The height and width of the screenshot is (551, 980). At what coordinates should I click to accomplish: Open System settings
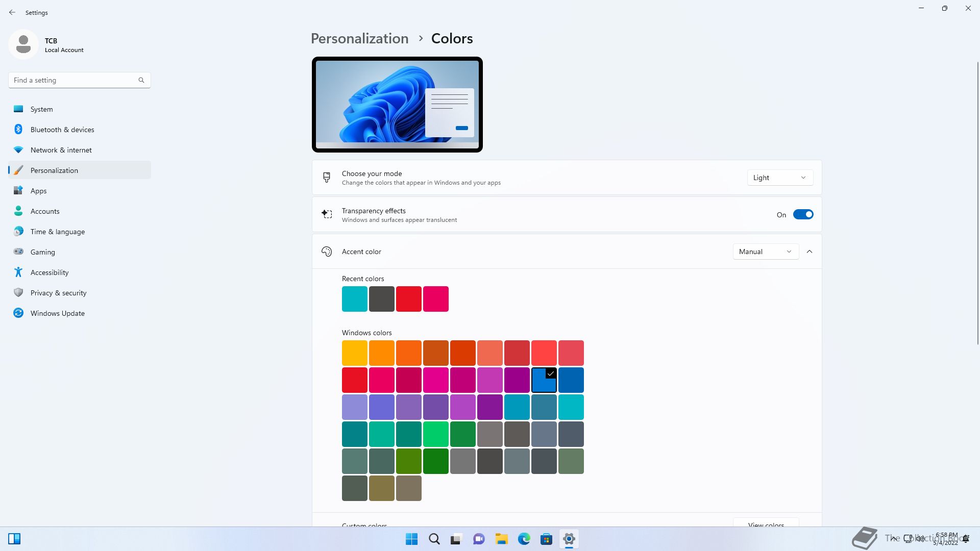click(x=80, y=109)
